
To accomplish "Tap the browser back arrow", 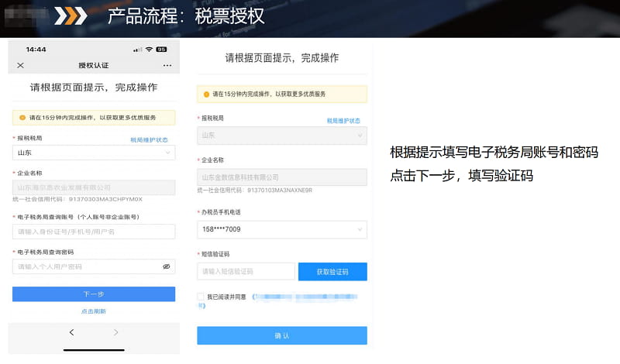I will click(71, 332).
